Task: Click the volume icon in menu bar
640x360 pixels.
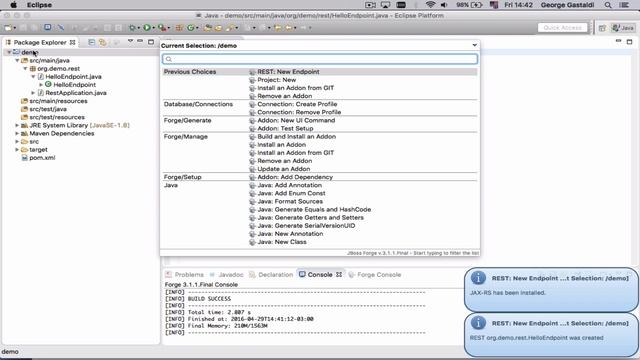Action: [x=444, y=5]
